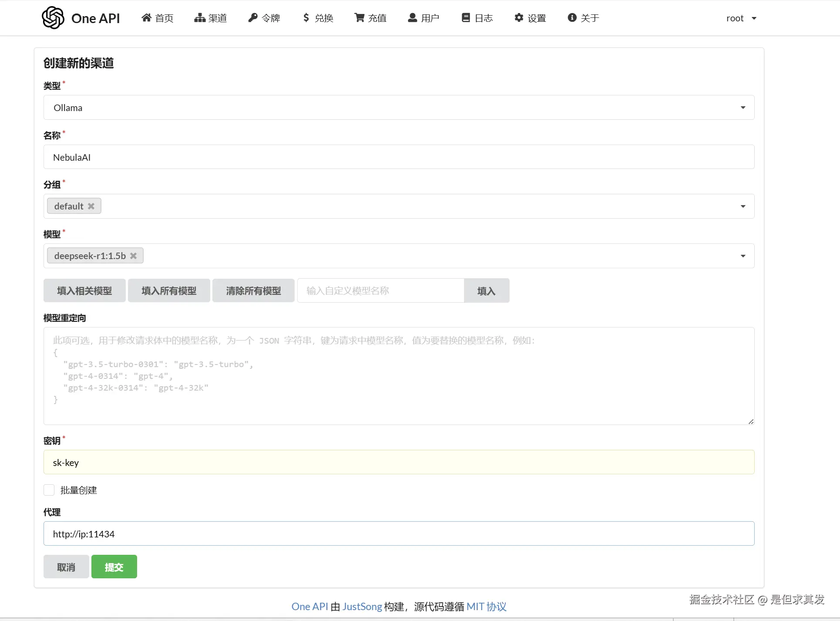The image size is (840, 621).
Task: Click the green 提交 button
Action: pos(114,567)
